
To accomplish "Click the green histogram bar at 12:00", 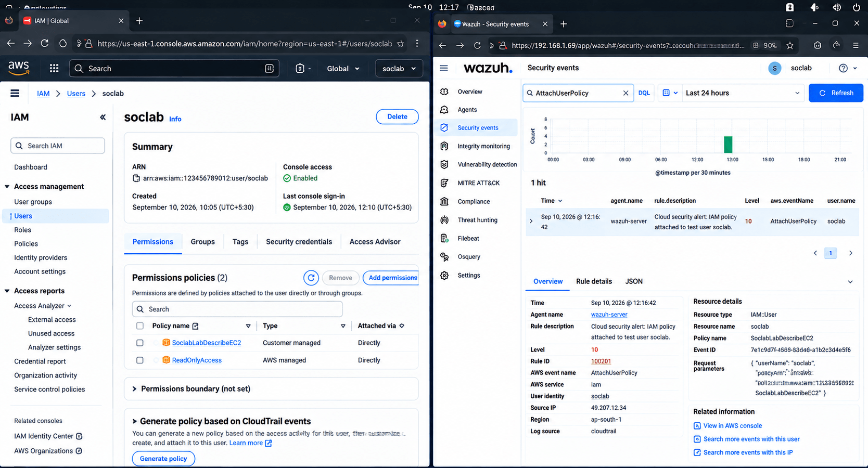I will [729, 144].
